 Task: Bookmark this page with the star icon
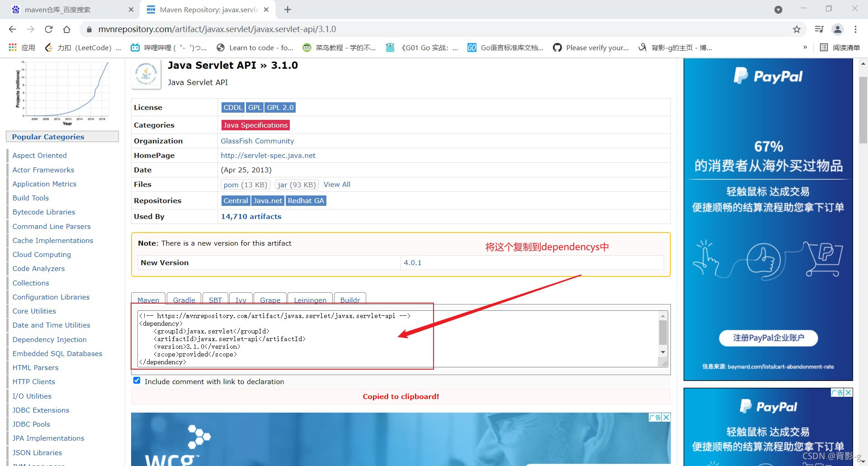797,29
